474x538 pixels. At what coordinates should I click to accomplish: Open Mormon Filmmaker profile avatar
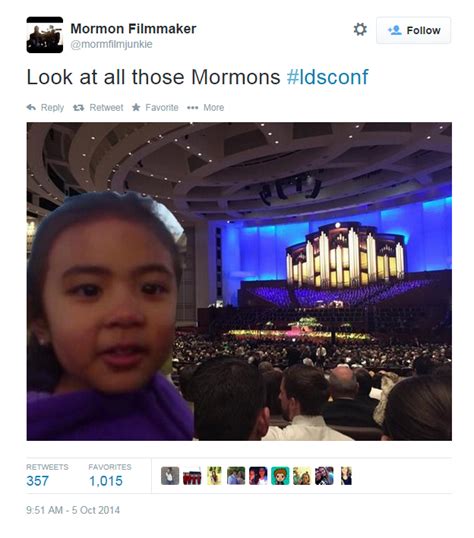click(45, 35)
